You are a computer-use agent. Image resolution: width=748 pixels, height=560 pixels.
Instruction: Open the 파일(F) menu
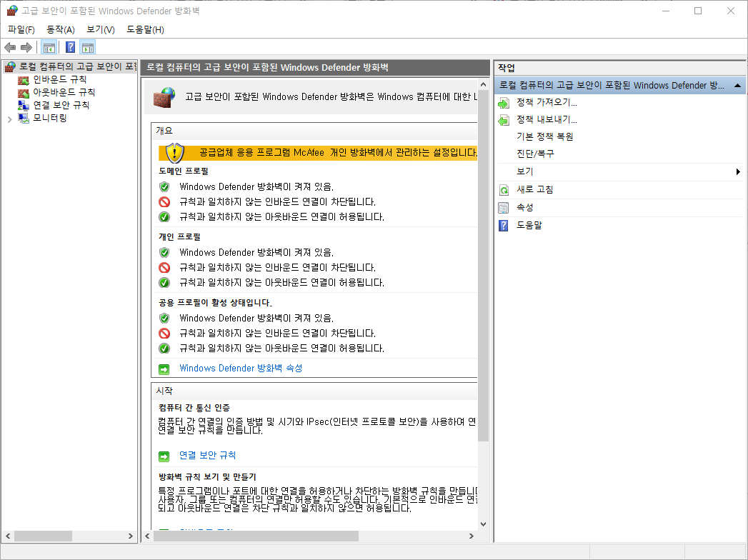coord(21,29)
